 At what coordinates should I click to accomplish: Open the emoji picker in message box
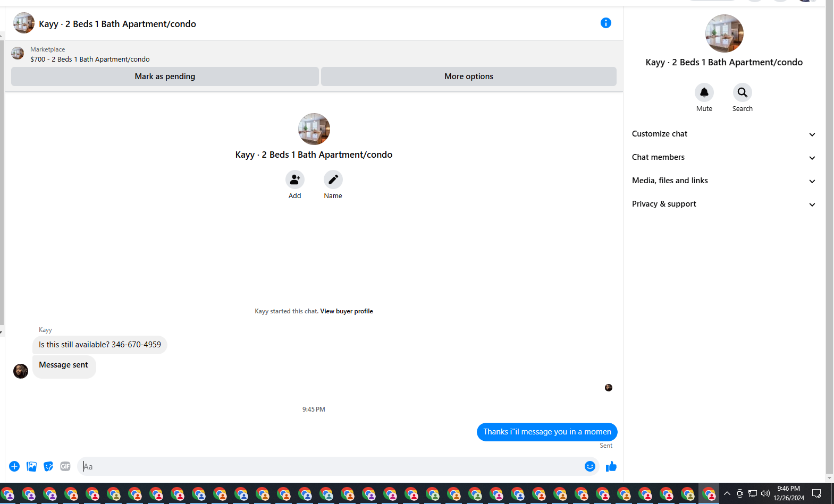tap(589, 466)
